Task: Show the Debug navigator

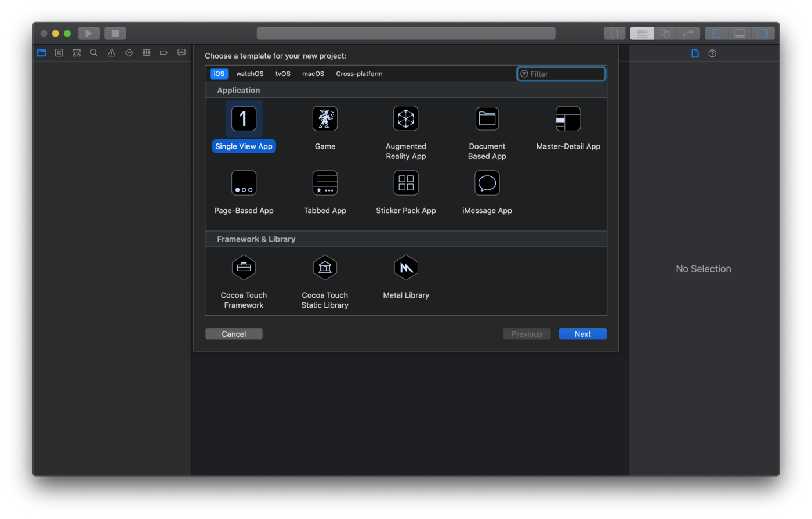Action: [x=146, y=53]
